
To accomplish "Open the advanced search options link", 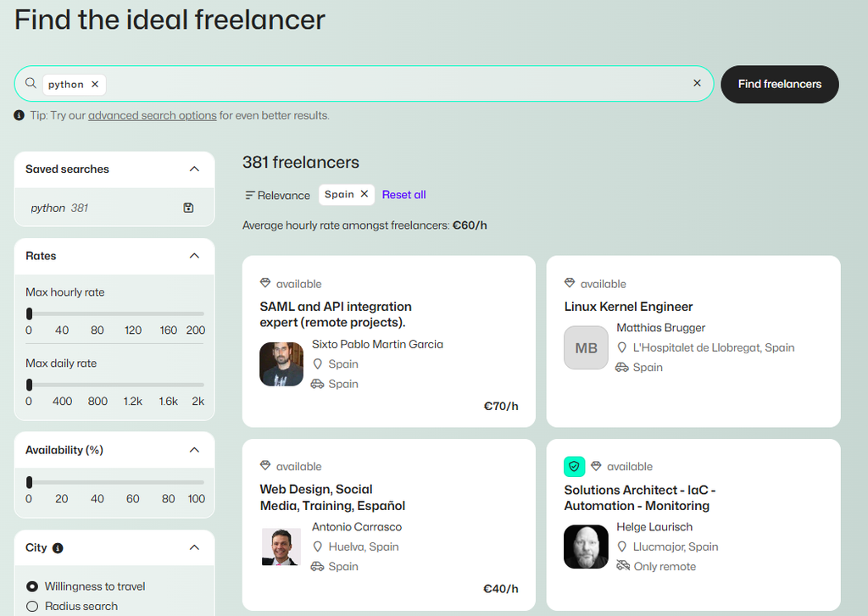I will [153, 115].
